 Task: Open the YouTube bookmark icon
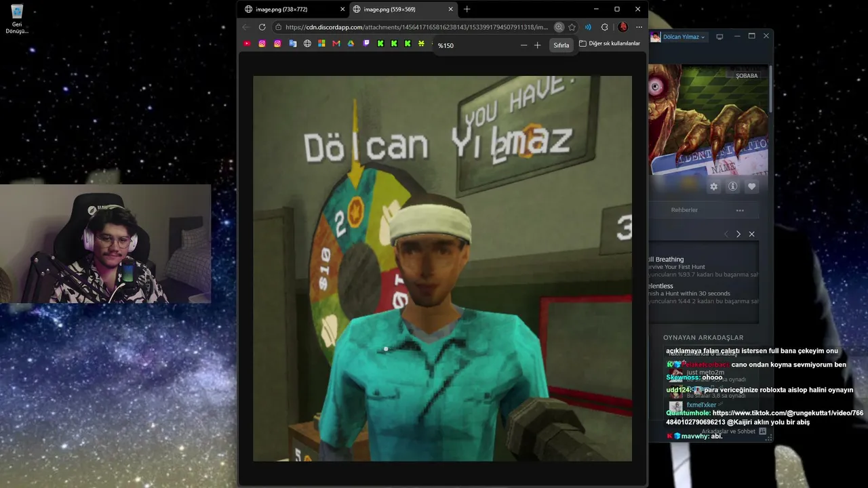[x=247, y=43]
